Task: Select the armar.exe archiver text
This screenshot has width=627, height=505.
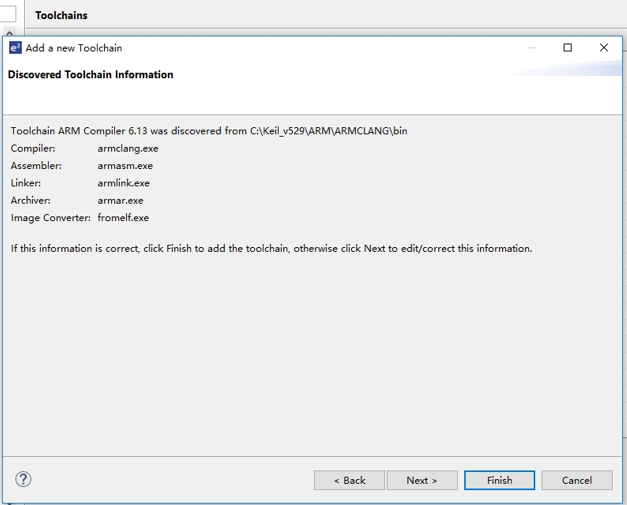Action: pos(120,200)
